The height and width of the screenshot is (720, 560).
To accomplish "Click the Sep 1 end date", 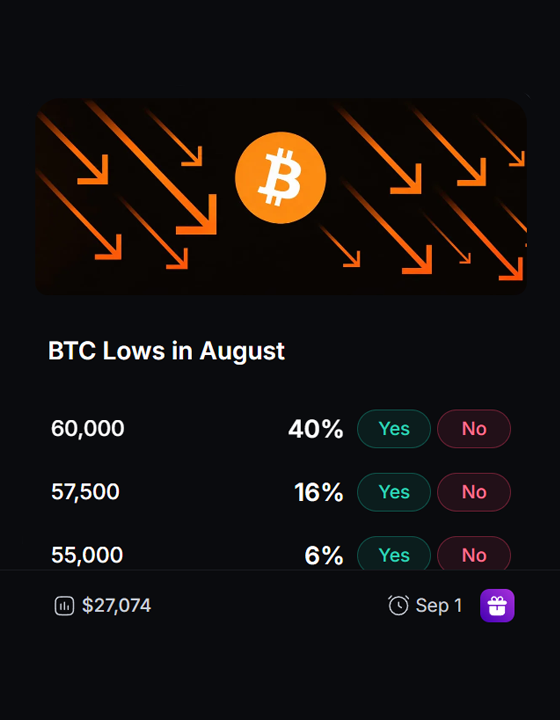I will (439, 606).
